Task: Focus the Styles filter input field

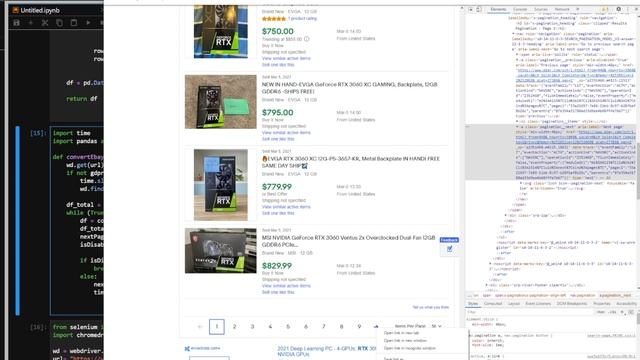Action: [531, 312]
